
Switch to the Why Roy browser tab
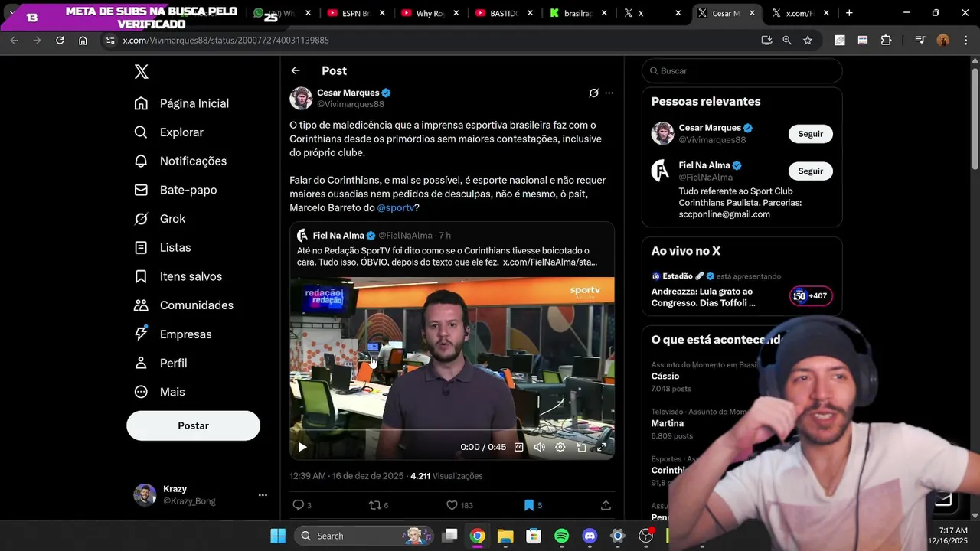430,13
